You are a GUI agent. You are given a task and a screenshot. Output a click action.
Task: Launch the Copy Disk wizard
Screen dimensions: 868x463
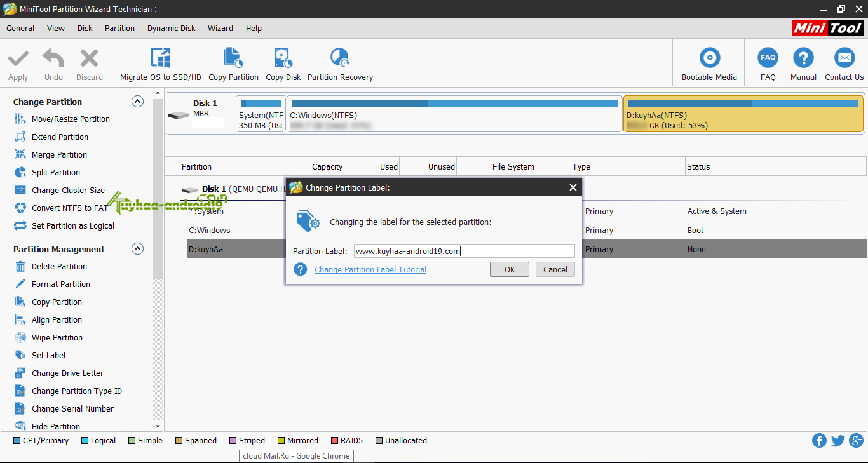(283, 64)
